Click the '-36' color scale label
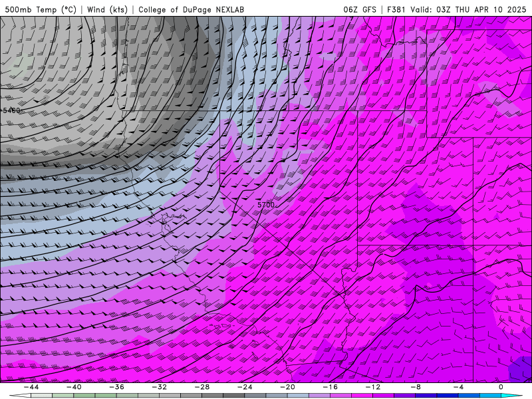This screenshot has height=399, width=532. click(116, 387)
